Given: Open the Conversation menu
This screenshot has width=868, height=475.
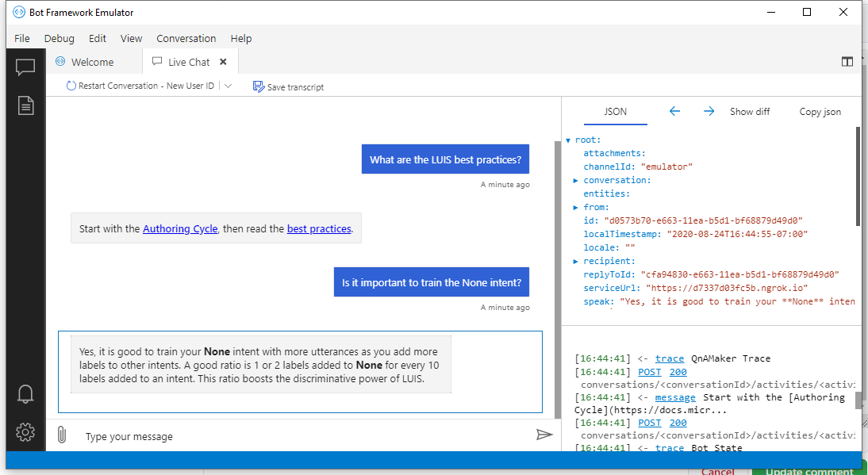Looking at the screenshot, I should pyautogui.click(x=186, y=38).
